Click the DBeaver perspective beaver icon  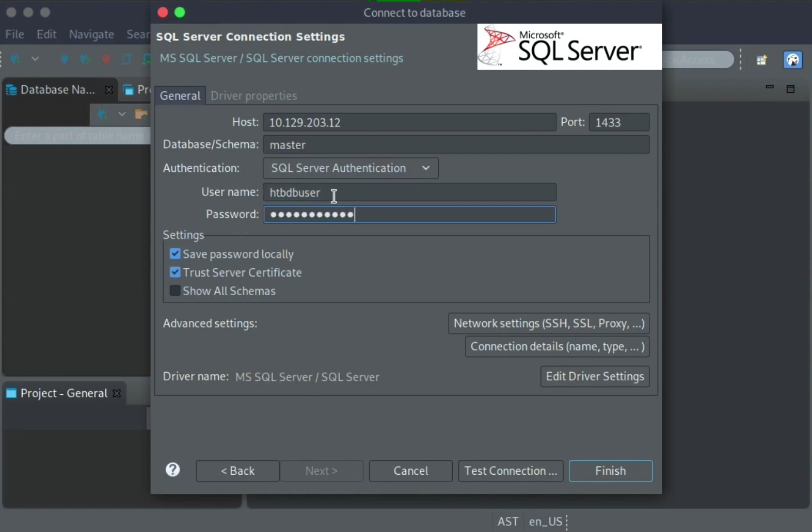[x=793, y=60]
